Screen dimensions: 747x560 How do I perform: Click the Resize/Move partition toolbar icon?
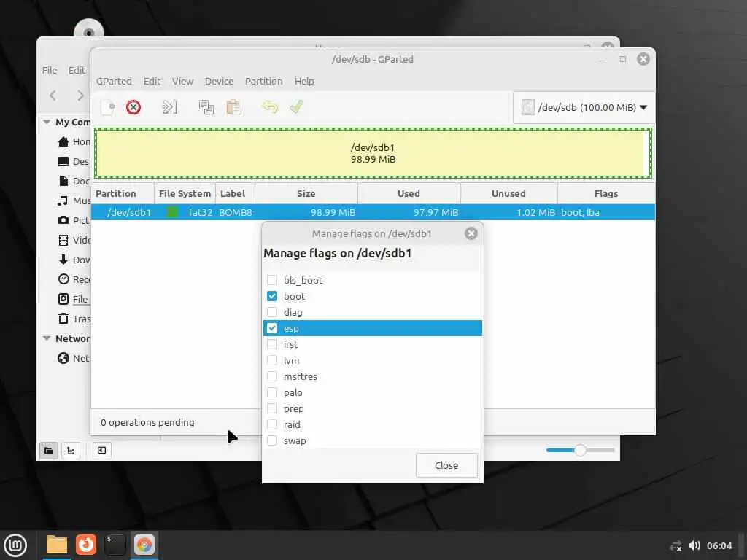[169, 107]
